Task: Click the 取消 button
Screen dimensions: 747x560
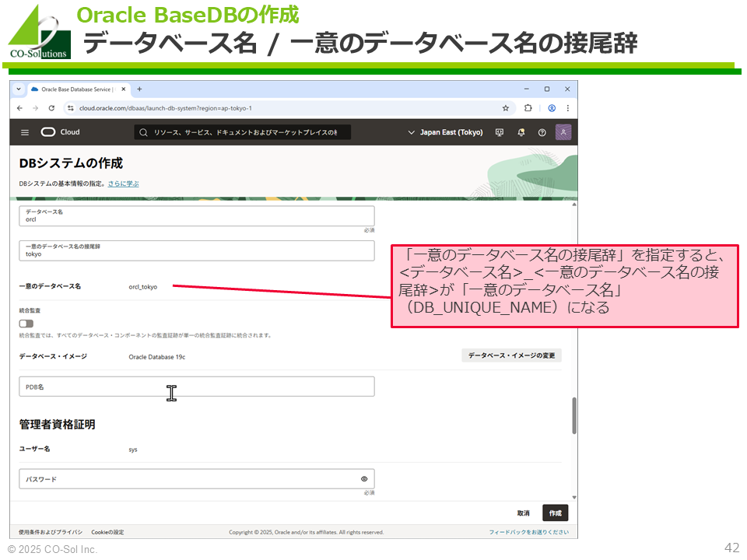Action: click(524, 513)
